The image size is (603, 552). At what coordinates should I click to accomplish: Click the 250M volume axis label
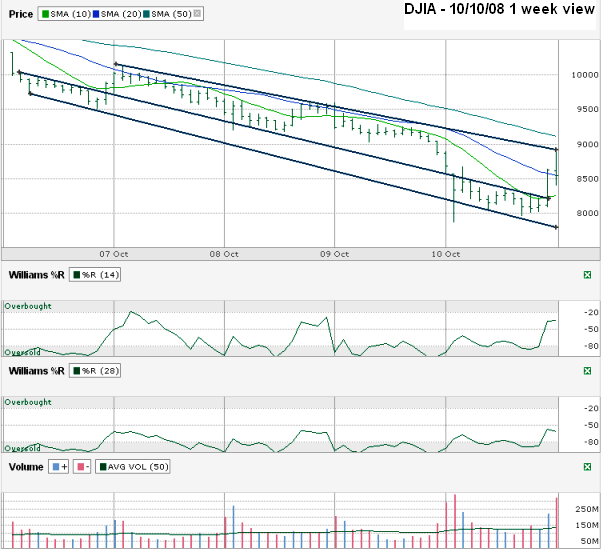pyautogui.click(x=587, y=509)
